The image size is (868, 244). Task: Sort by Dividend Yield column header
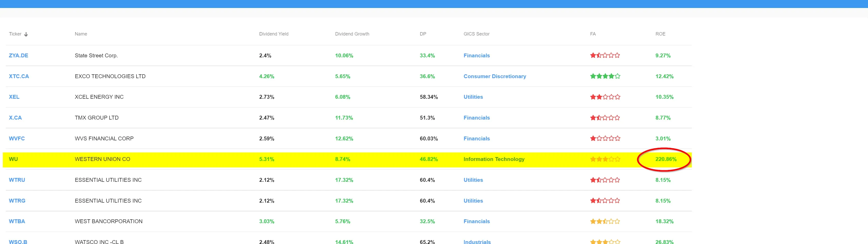tap(274, 34)
